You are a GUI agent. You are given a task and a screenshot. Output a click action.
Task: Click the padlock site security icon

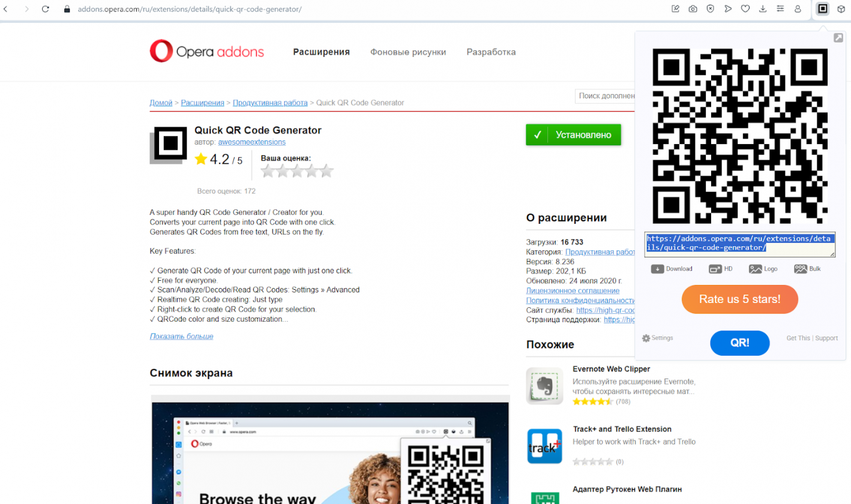(67, 9)
